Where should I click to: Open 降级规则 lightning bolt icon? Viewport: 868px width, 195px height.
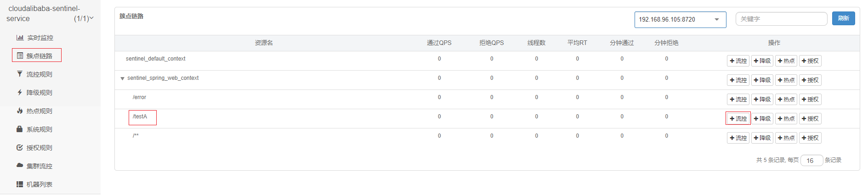coord(20,92)
